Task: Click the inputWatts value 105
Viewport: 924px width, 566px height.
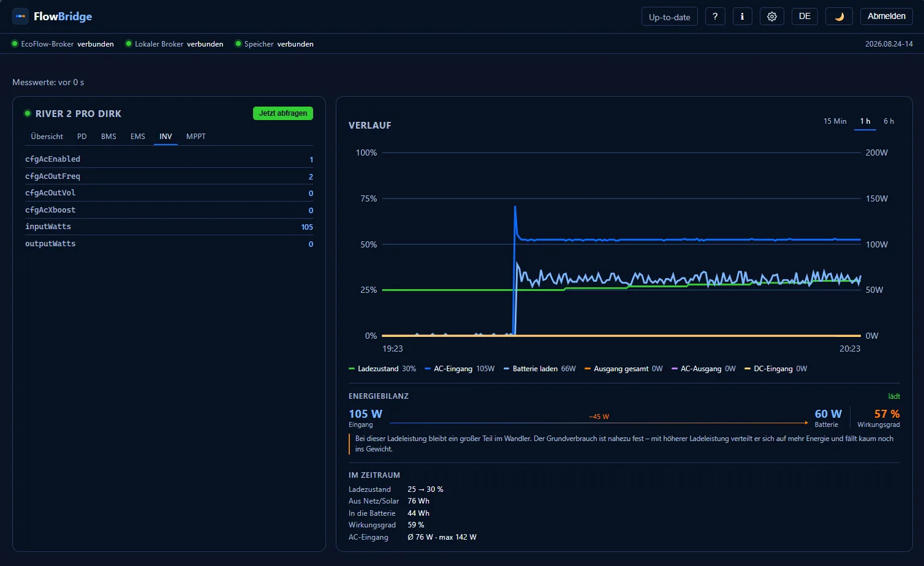Action: click(307, 227)
